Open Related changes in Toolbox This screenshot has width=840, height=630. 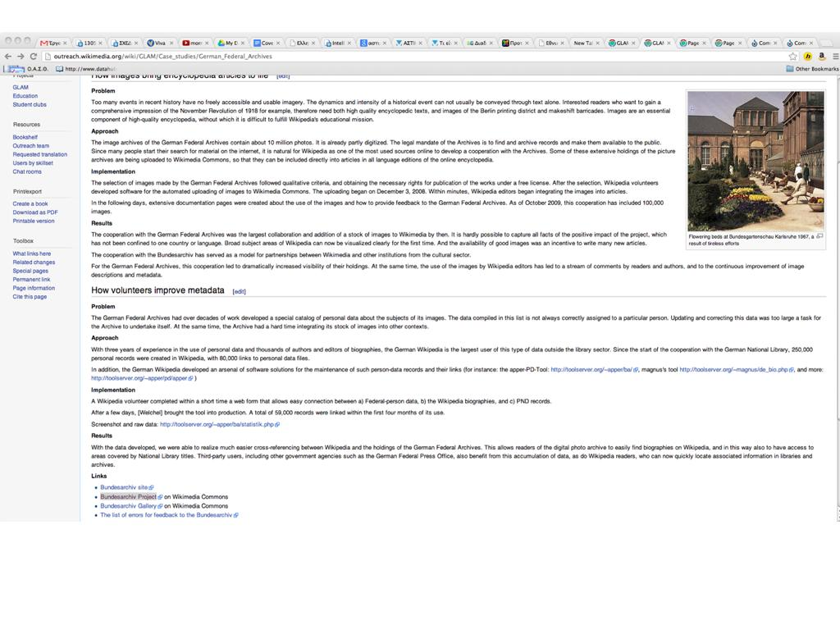point(34,262)
